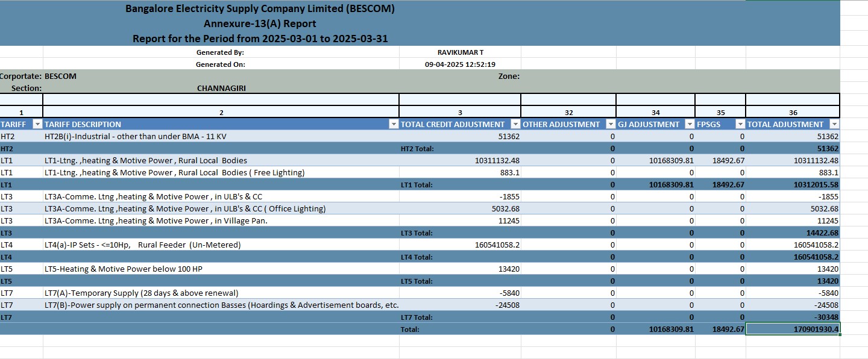Click the RAVIKUMAR T cell
The width and height of the screenshot is (868, 359).
click(460, 52)
